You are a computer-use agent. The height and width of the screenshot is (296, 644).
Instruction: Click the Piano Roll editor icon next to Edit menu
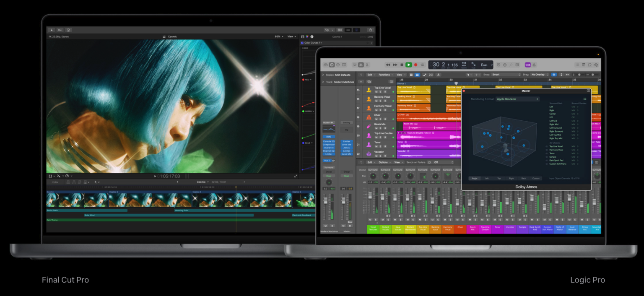[x=418, y=75]
